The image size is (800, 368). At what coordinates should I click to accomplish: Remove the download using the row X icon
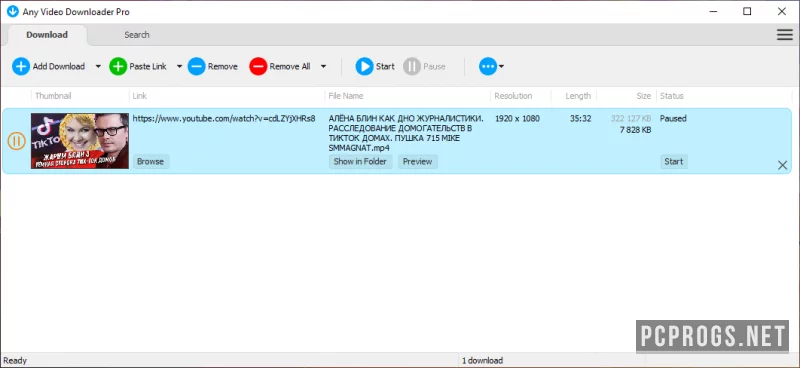coord(782,165)
